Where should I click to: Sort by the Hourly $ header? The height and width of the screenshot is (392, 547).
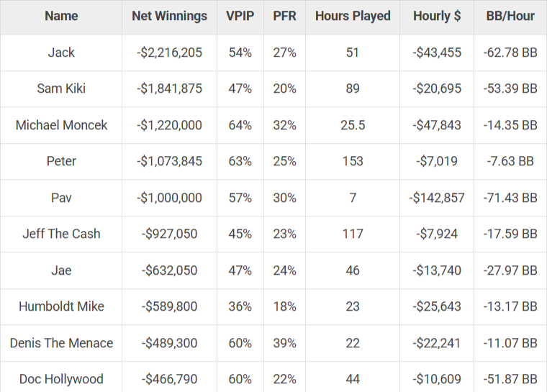point(437,16)
